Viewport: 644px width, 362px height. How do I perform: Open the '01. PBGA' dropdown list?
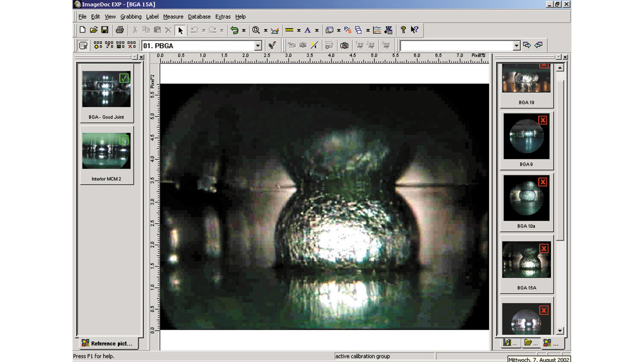[x=258, y=46]
